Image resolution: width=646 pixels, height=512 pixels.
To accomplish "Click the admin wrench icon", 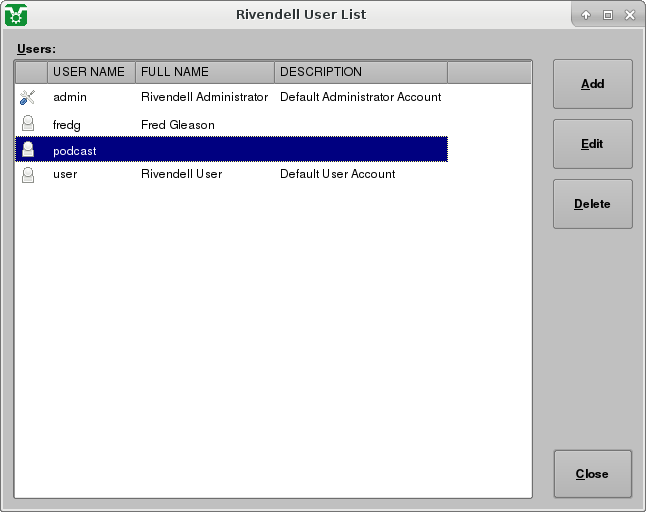I will point(28,97).
